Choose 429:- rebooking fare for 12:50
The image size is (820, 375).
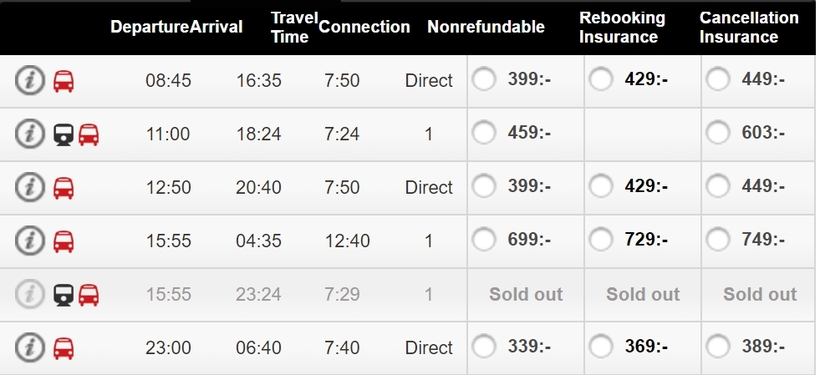600,186
